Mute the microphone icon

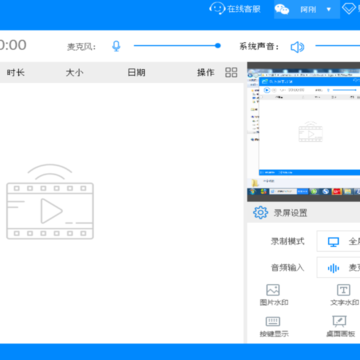(116, 46)
